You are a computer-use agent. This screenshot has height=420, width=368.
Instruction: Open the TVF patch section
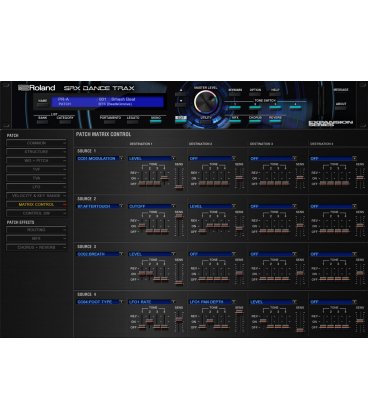click(36, 170)
